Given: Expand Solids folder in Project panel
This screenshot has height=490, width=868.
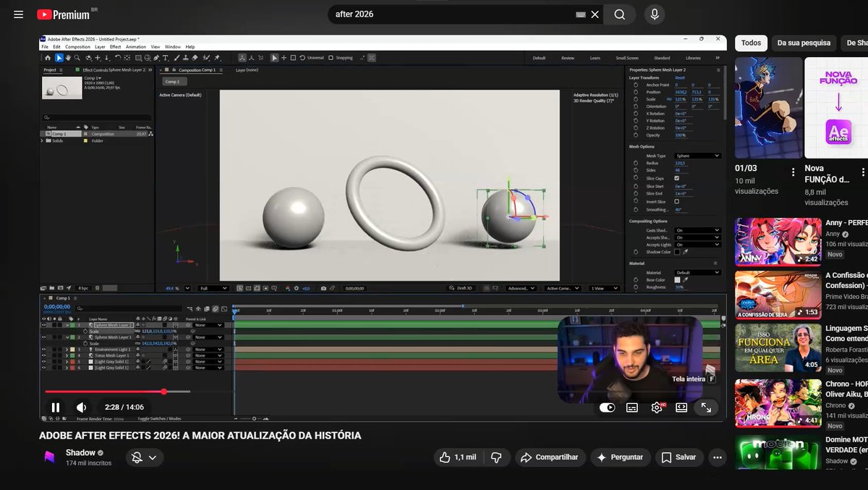Looking at the screenshot, I should pyautogui.click(x=42, y=140).
